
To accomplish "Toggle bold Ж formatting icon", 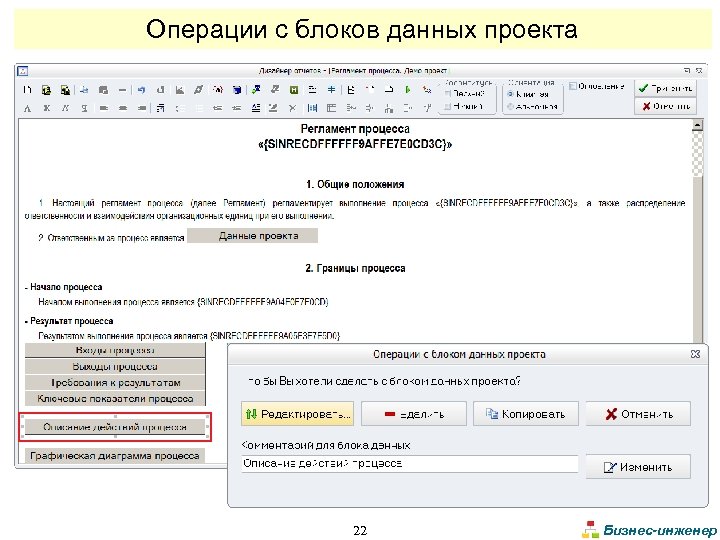I will click(46, 108).
